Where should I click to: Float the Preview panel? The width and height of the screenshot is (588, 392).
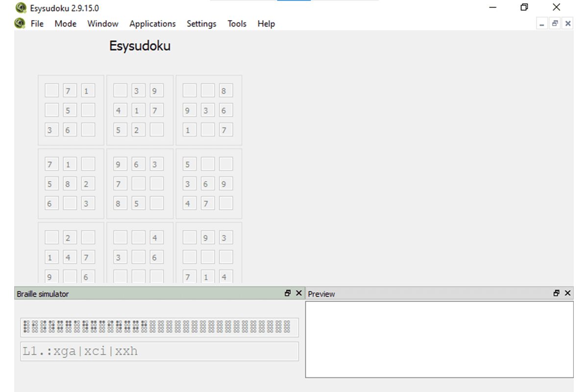click(x=557, y=293)
